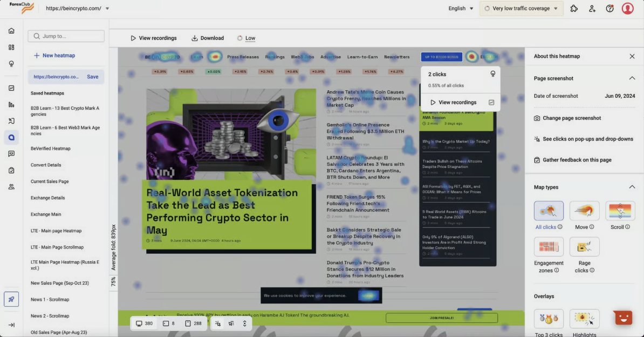
Task: Select the Rage clicks map thumbnail
Action: (x=584, y=247)
